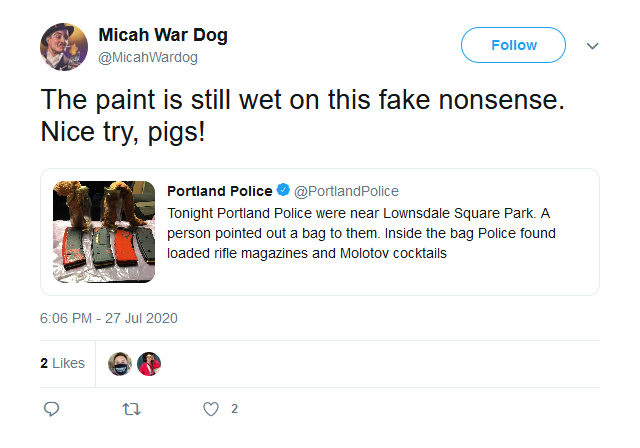View first liker's avatar with mask
Screen dimensions: 640x448
120,364
